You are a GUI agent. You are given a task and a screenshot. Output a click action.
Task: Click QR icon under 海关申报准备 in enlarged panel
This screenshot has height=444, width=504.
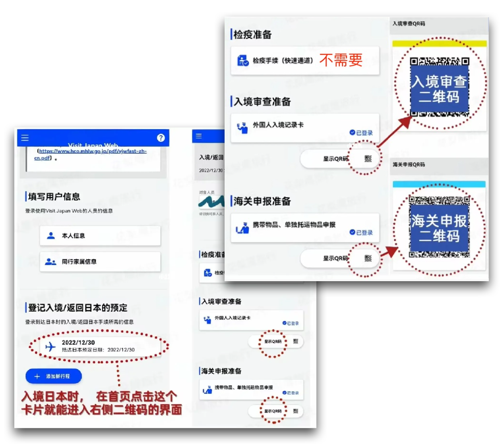368,259
